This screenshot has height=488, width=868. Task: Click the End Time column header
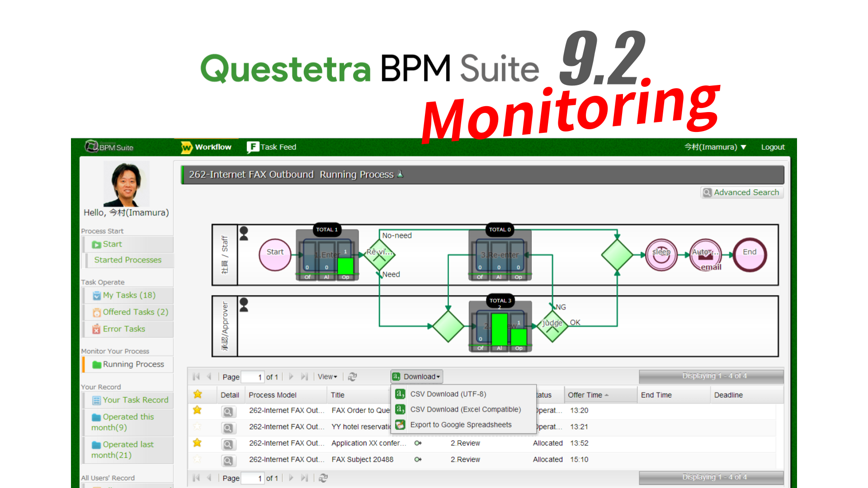(x=674, y=395)
